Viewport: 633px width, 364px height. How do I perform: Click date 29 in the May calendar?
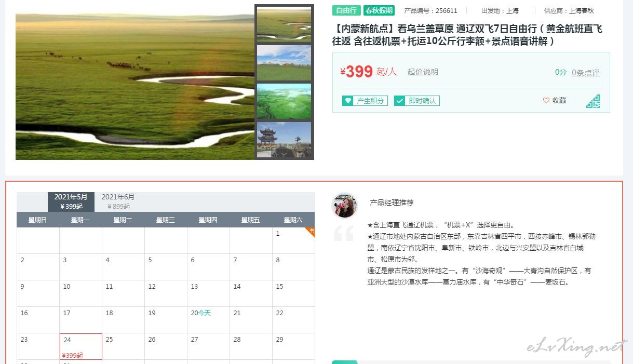tap(294, 346)
